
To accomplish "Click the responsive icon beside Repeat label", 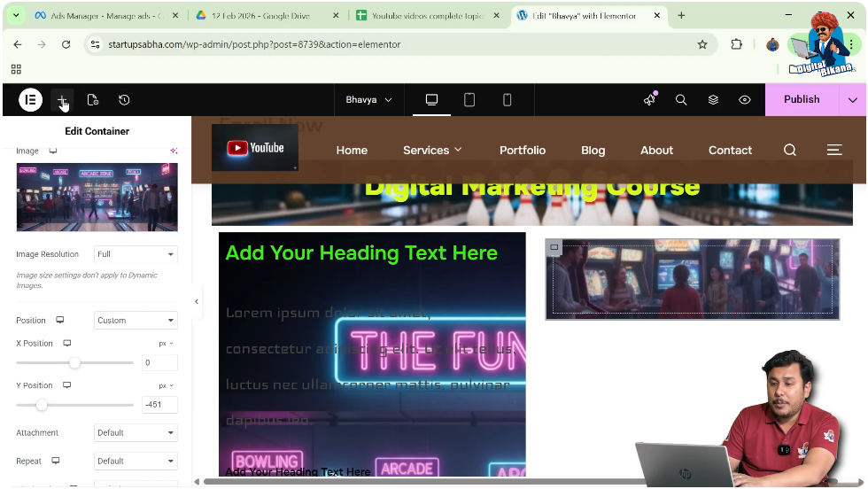I will 55,461.
